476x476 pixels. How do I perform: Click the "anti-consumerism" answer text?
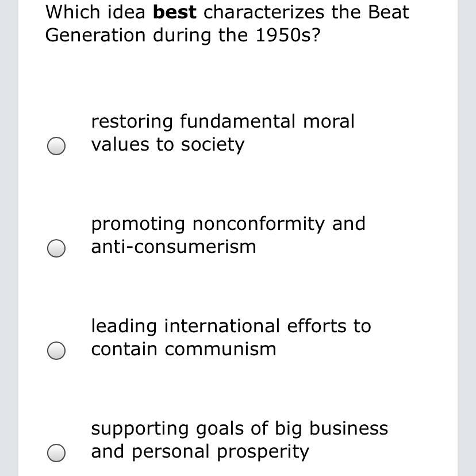click(173, 247)
